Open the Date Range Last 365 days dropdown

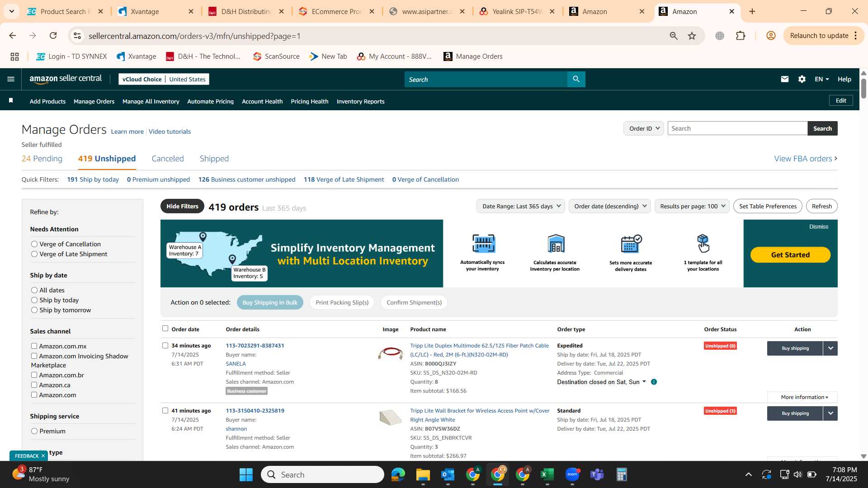(x=521, y=206)
